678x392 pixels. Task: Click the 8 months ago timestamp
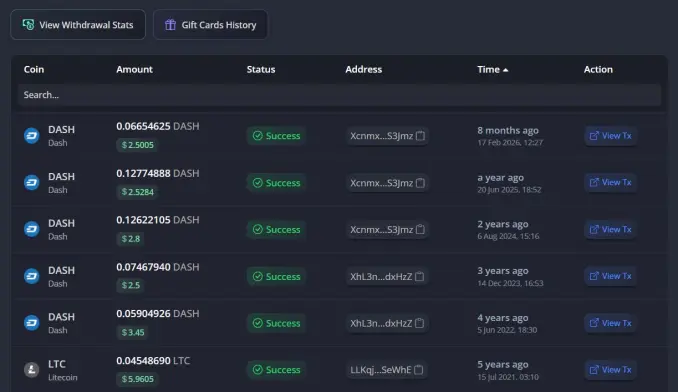508,130
